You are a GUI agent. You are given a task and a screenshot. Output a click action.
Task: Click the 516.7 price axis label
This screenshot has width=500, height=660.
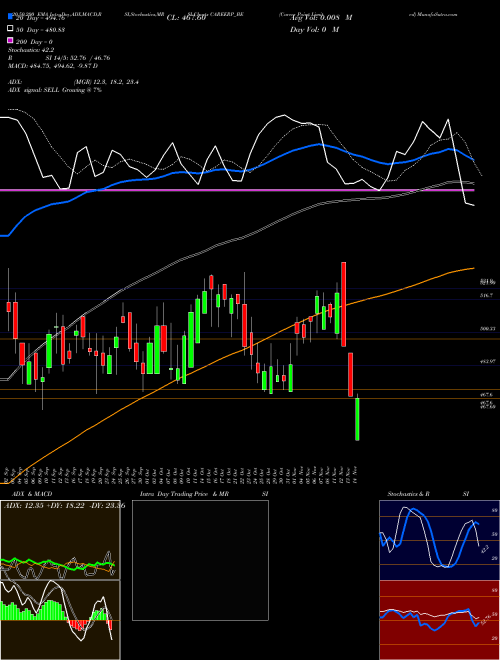pos(486,296)
